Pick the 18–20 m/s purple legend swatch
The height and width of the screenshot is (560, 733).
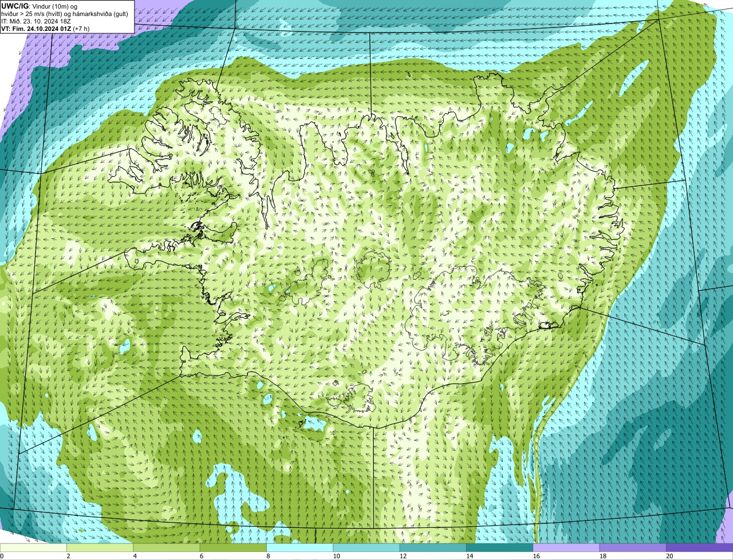[x=633, y=547]
